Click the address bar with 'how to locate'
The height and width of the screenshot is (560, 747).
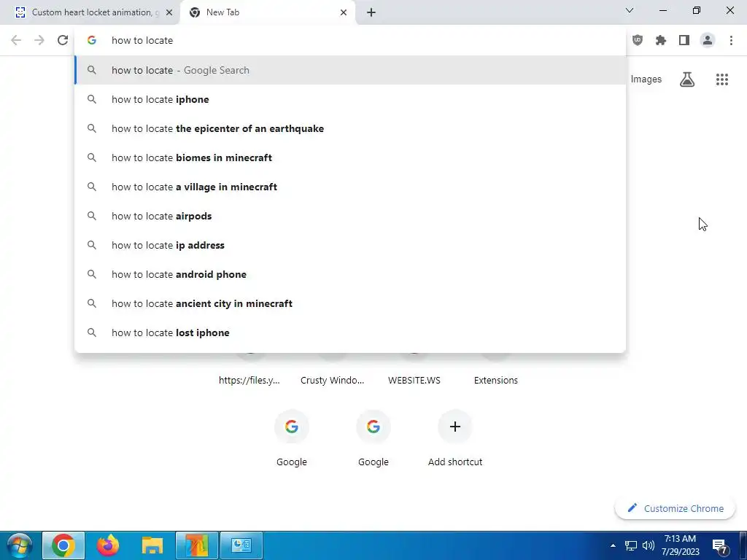tap(350, 41)
